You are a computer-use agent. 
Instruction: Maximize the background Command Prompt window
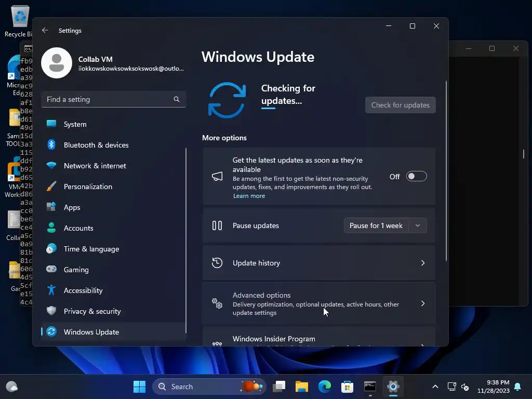[492, 48]
